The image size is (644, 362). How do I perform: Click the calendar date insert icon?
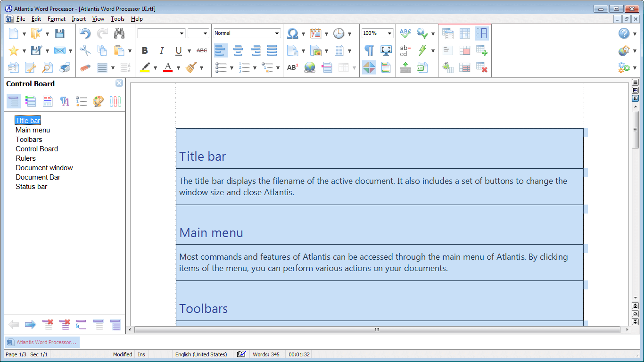pyautogui.click(x=316, y=33)
